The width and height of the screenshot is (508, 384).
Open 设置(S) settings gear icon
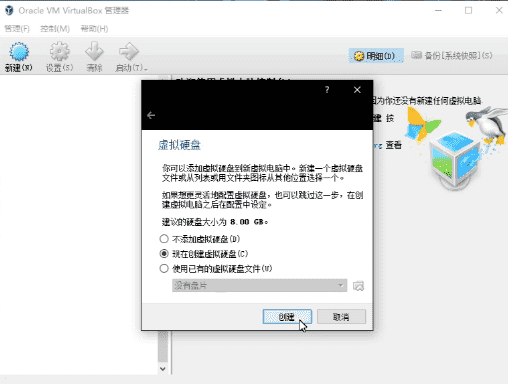click(59, 52)
